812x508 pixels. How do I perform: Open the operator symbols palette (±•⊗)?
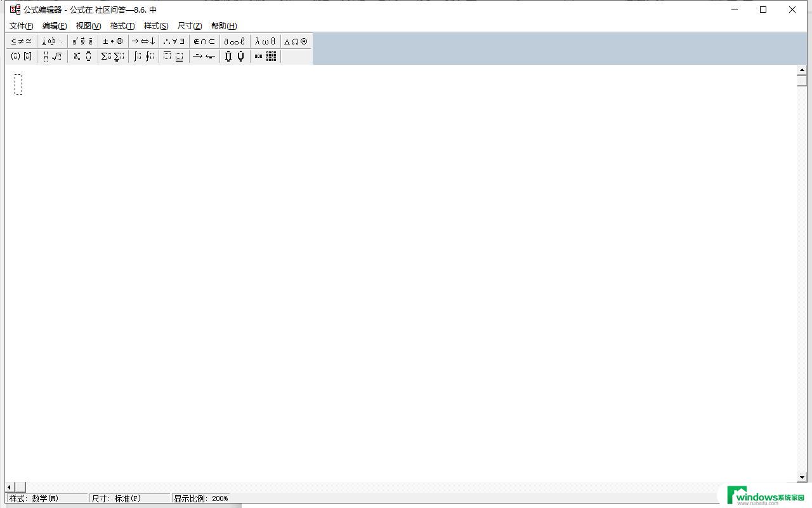coord(113,41)
